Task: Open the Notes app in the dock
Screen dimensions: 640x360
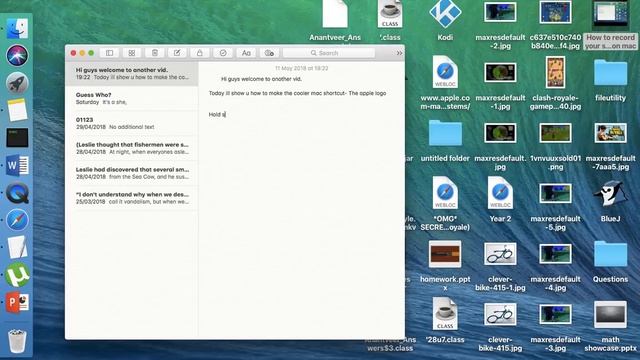Action: (17, 110)
